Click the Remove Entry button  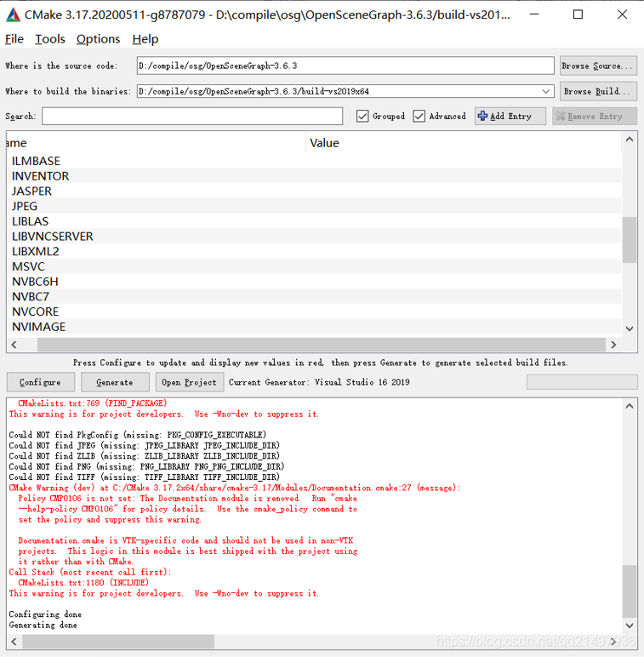594,116
